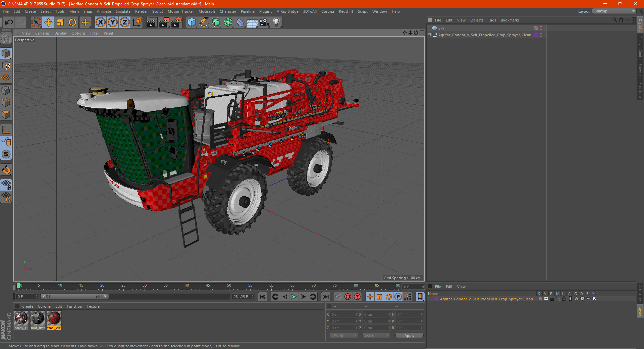Open the Layout Startup dropdown
This screenshot has width=644, height=349.
pos(614,11)
